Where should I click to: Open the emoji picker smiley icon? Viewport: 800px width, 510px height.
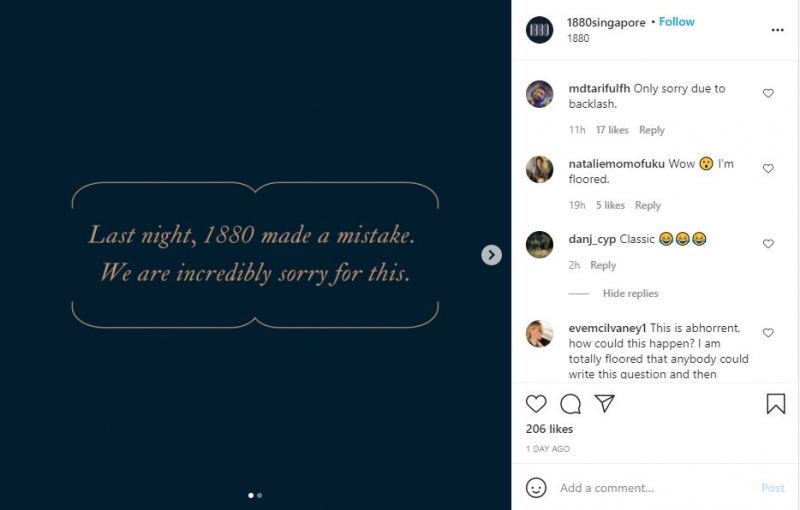click(x=536, y=488)
